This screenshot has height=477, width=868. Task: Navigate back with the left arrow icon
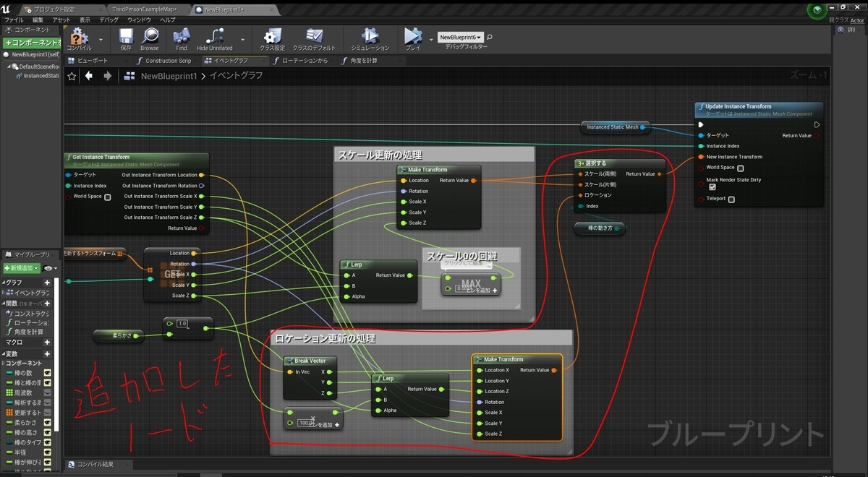[x=89, y=76]
